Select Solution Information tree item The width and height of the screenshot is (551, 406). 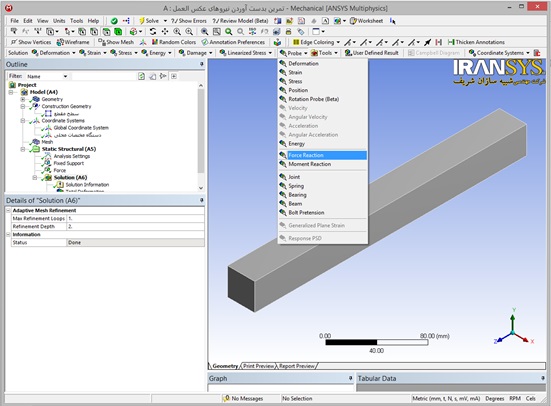[x=87, y=185]
